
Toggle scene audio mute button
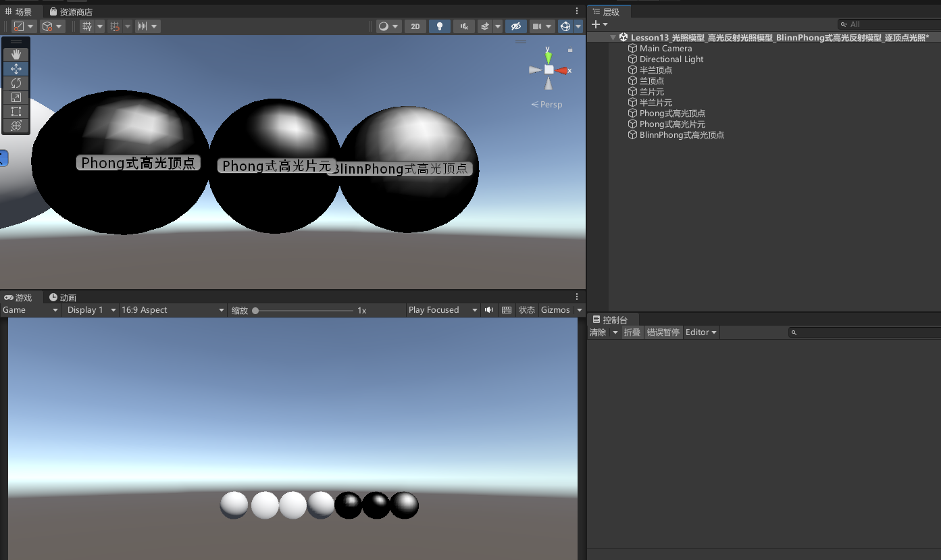click(463, 26)
